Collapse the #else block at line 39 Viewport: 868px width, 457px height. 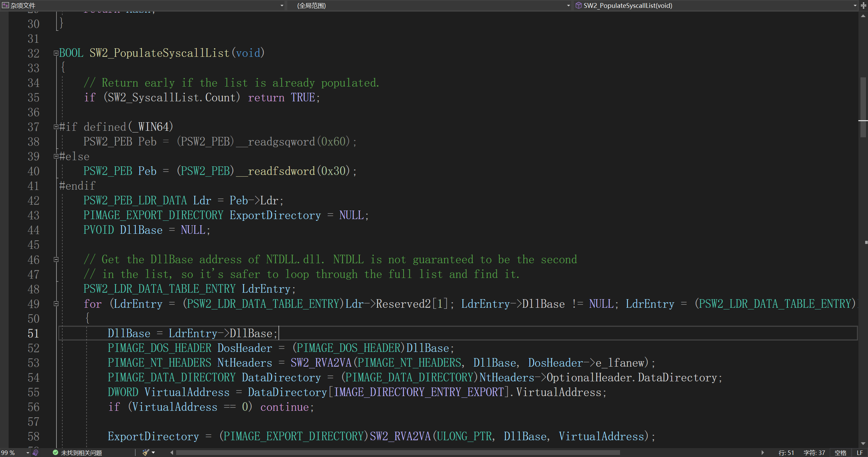(56, 156)
